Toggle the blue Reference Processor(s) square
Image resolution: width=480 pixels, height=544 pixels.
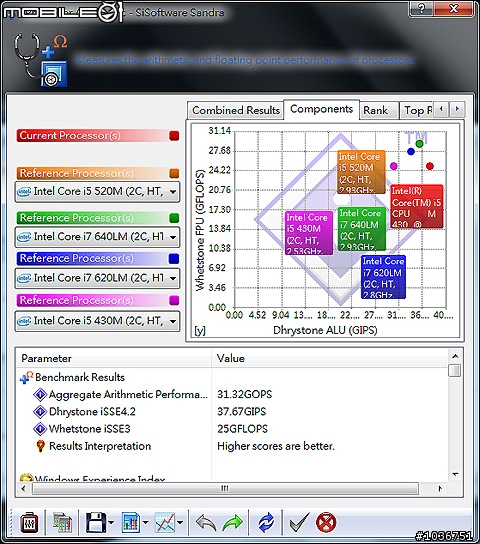[x=174, y=259]
